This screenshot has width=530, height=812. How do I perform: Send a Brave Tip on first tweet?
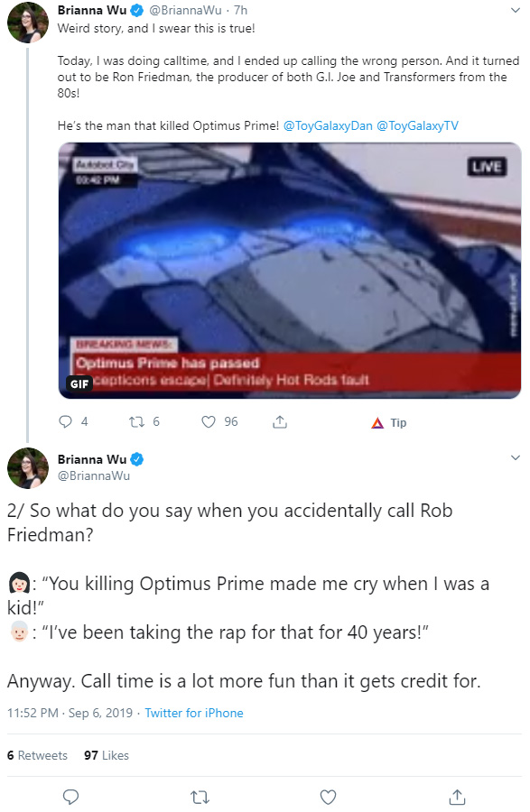pos(389,422)
